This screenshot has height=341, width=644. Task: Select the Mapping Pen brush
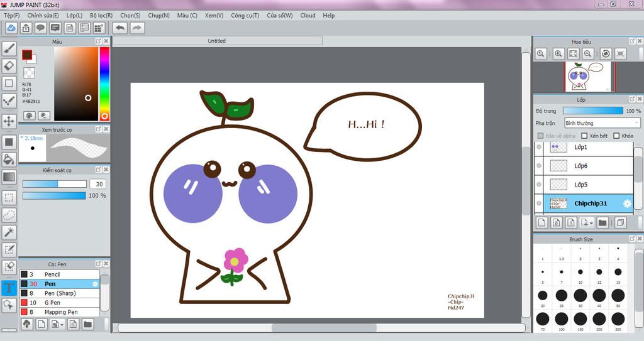click(60, 312)
